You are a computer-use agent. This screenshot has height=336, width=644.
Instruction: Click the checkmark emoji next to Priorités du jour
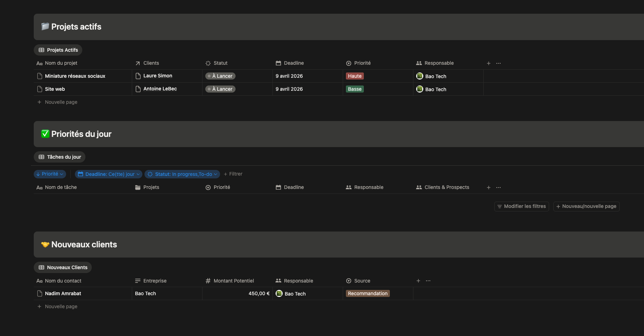[x=45, y=134]
